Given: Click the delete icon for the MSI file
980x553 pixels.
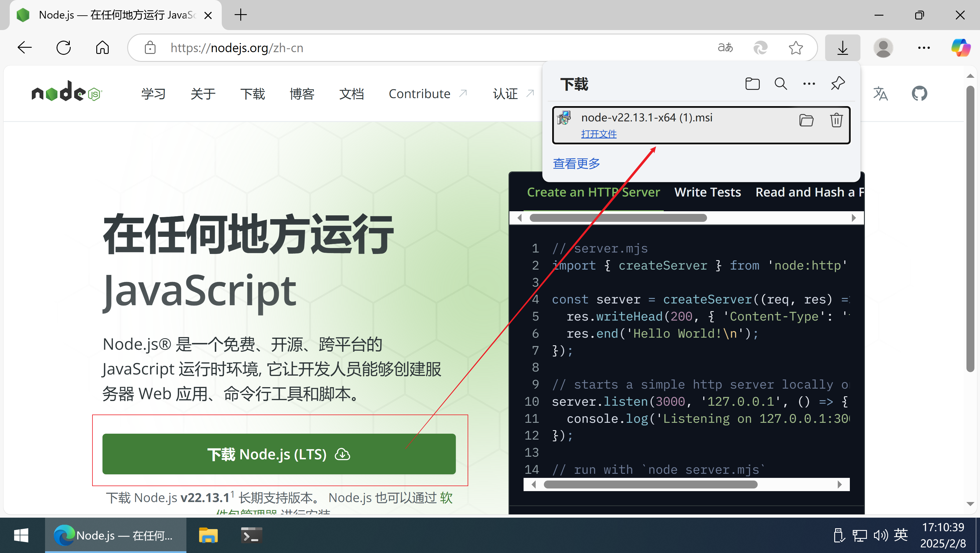Looking at the screenshot, I should tap(837, 120).
